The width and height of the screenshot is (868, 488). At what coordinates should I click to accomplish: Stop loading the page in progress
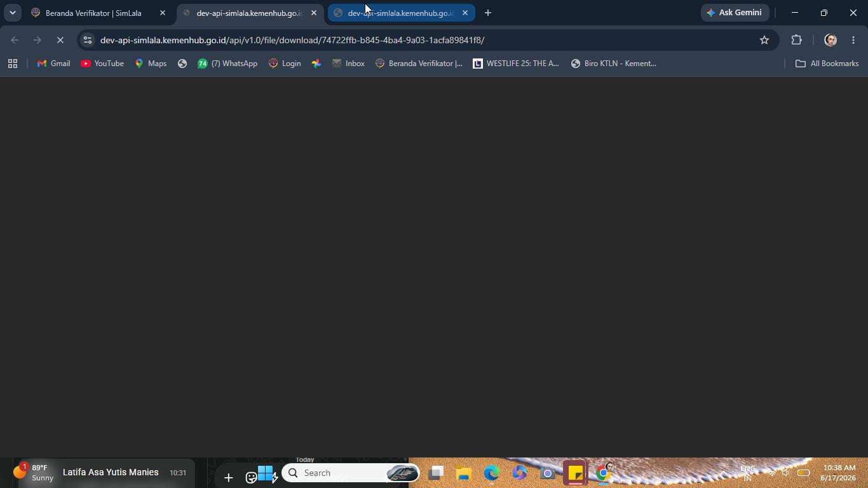[x=60, y=40]
